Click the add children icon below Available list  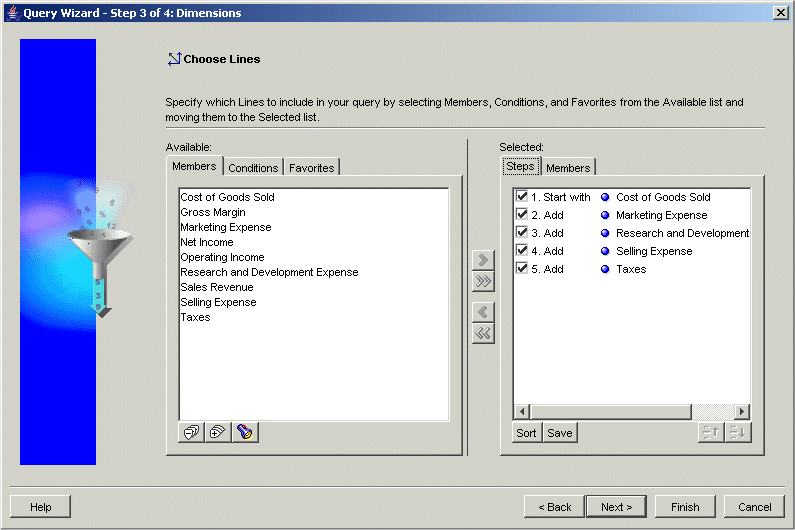[x=218, y=432]
